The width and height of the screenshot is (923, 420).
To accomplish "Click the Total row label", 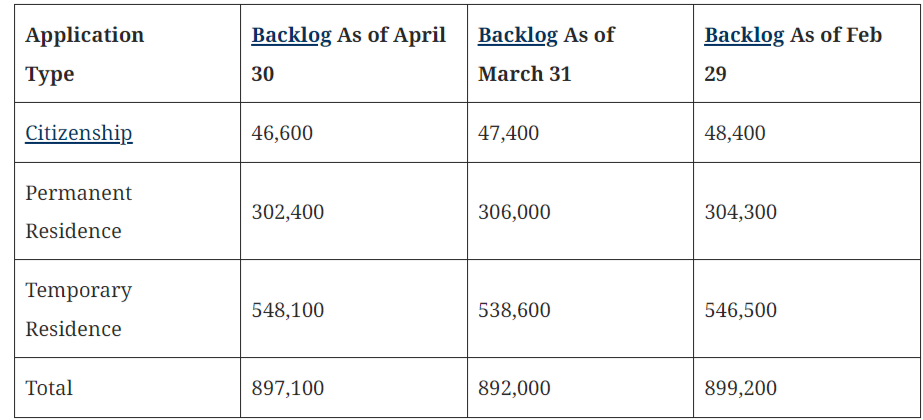I will pos(49,388).
